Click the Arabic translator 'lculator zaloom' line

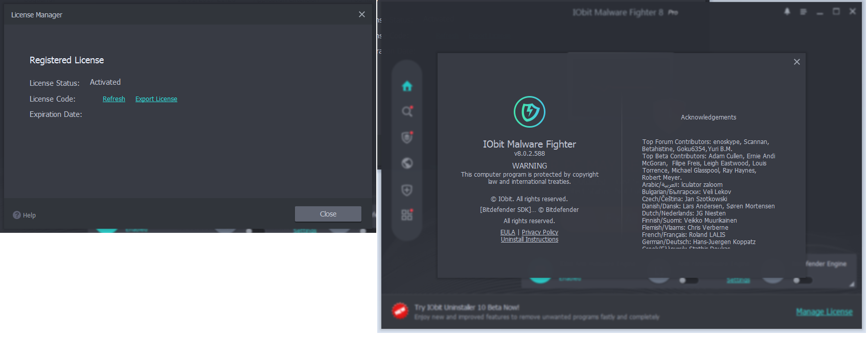pos(682,185)
